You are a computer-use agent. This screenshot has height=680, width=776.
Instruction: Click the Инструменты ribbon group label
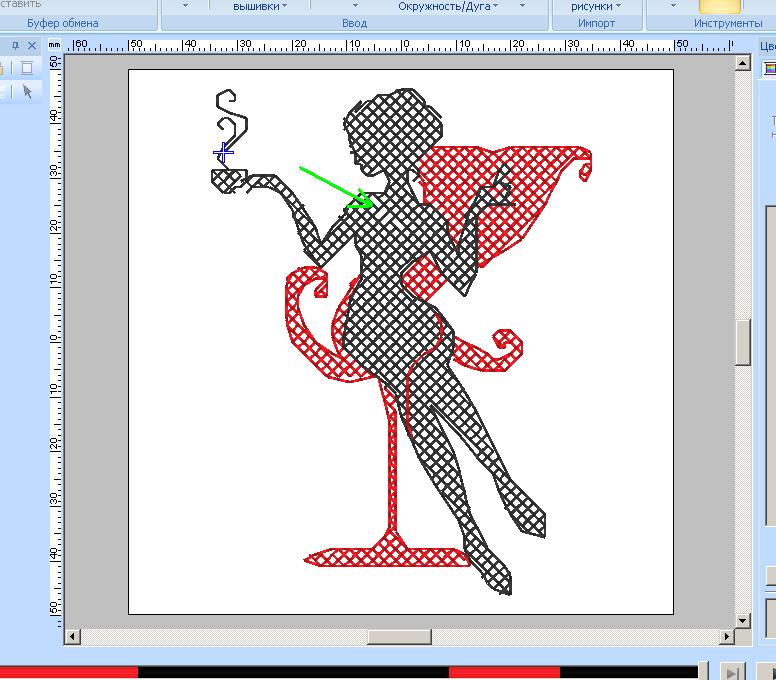coord(727,23)
